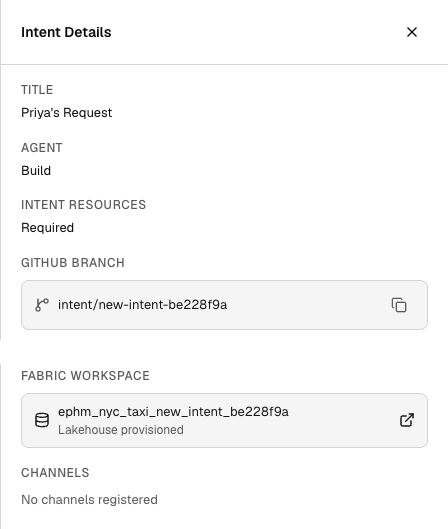Click the TITLE field label

[37, 90]
